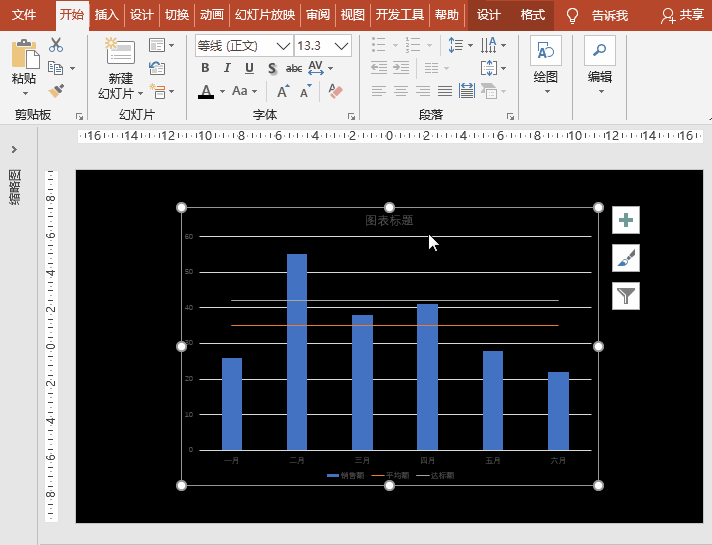The image size is (712, 545).
Task: Open Text Direction options
Action: click(x=493, y=45)
